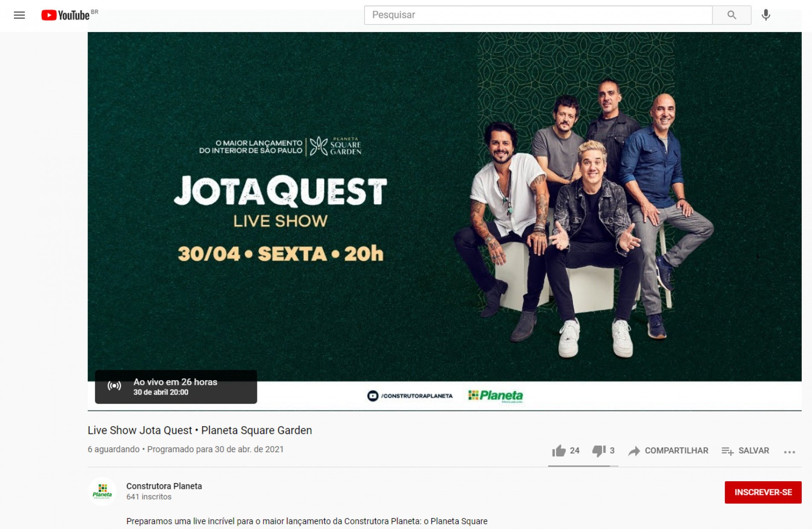Click the Pesquisar search field

[538, 15]
